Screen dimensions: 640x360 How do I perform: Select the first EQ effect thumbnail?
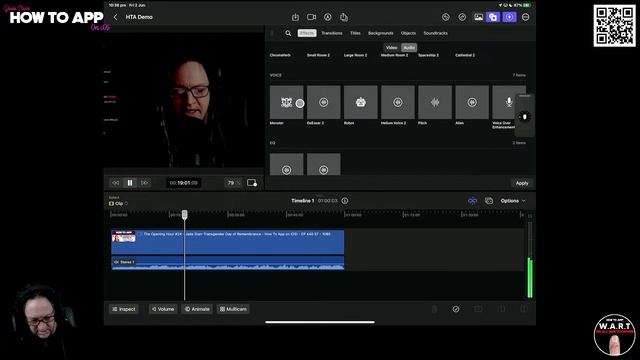pos(287,164)
